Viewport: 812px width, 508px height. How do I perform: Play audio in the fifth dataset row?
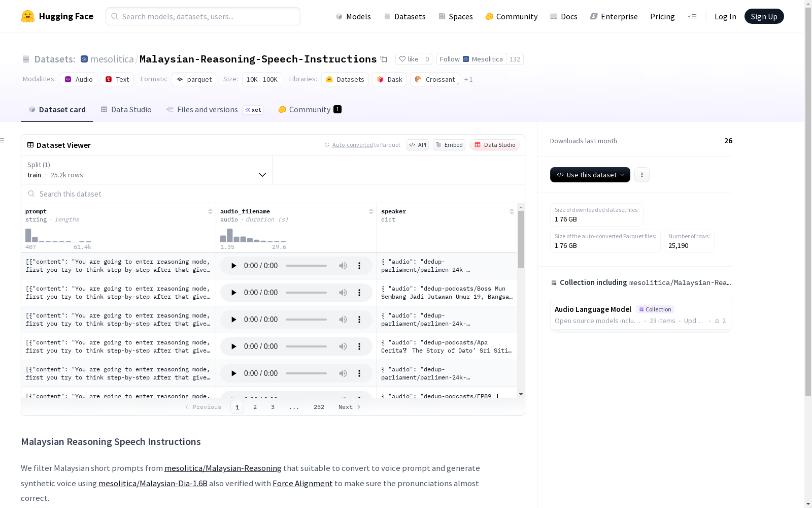pos(233,373)
